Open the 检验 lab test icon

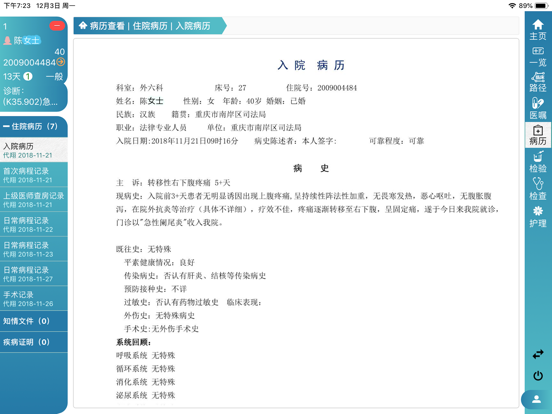pyautogui.click(x=538, y=162)
